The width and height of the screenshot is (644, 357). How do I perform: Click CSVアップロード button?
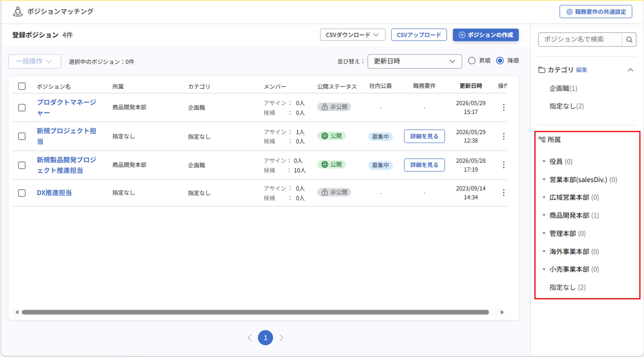(x=419, y=35)
